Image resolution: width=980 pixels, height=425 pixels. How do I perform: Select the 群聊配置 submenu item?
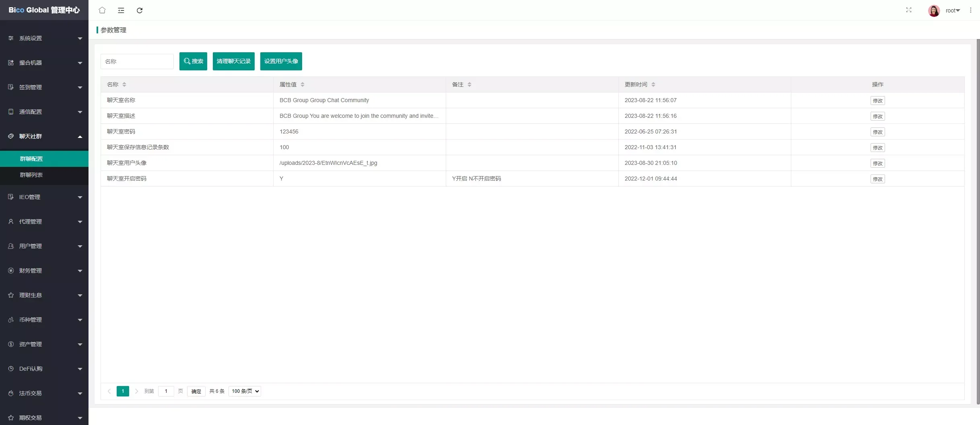tap(44, 159)
